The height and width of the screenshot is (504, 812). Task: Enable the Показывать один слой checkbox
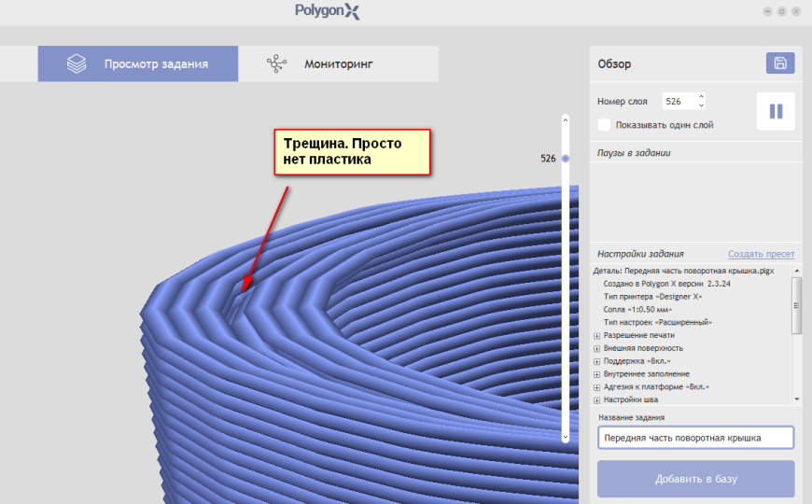tap(604, 125)
